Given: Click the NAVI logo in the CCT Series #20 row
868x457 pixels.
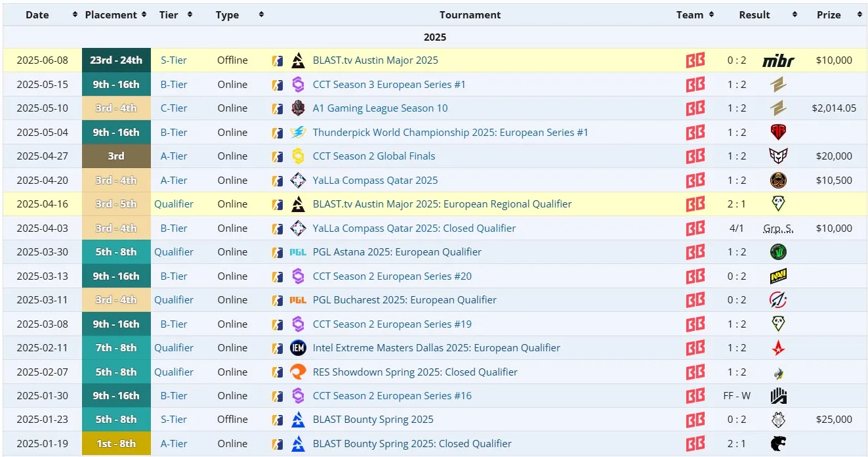Looking at the screenshot, I should click(778, 276).
